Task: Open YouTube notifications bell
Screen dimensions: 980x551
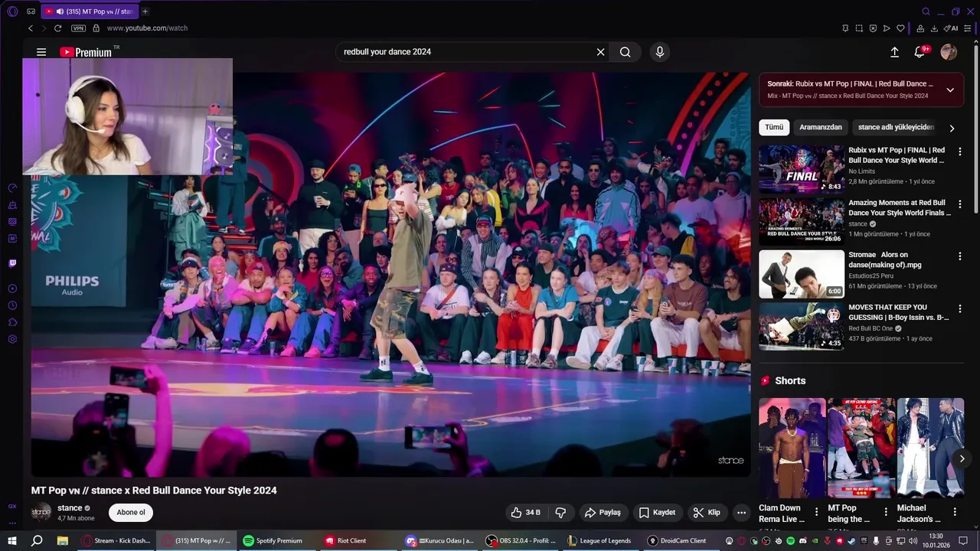Action: (920, 52)
